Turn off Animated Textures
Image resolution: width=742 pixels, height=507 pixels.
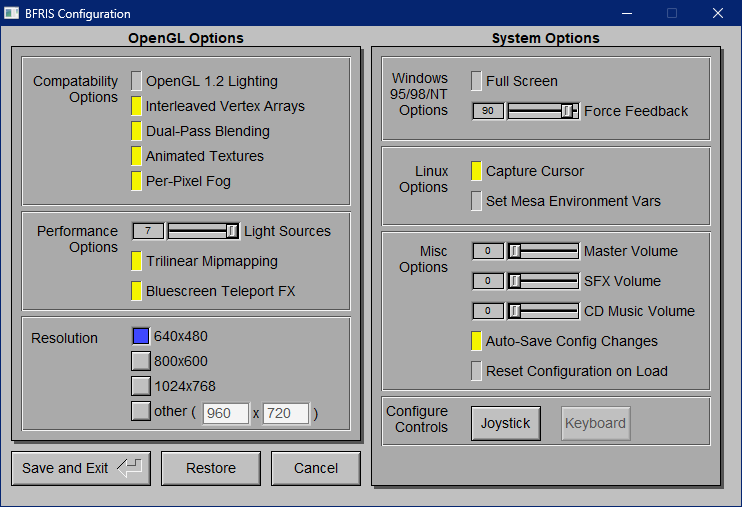click(x=137, y=156)
